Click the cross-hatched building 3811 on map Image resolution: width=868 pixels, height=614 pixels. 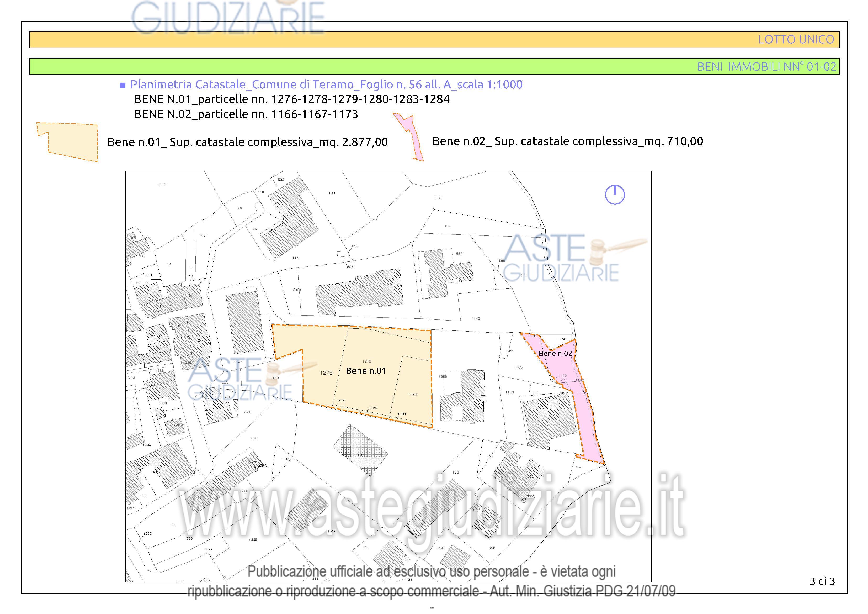pyautogui.click(x=360, y=449)
